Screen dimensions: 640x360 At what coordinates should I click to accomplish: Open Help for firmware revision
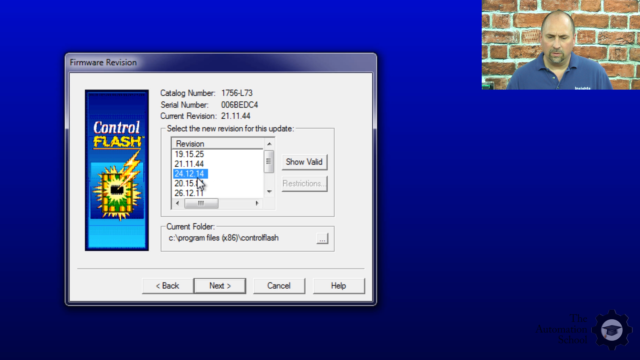click(x=338, y=286)
